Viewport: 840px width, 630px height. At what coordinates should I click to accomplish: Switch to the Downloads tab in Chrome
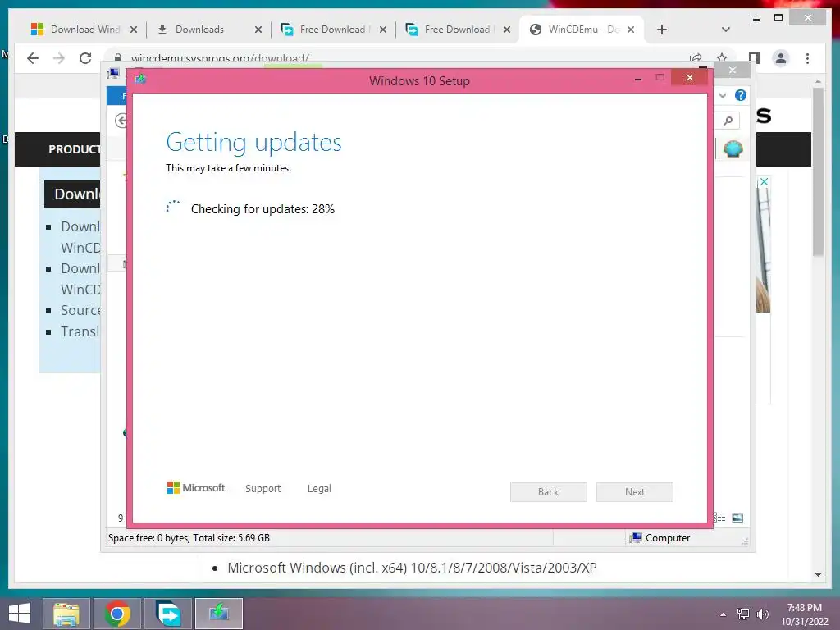209,30
